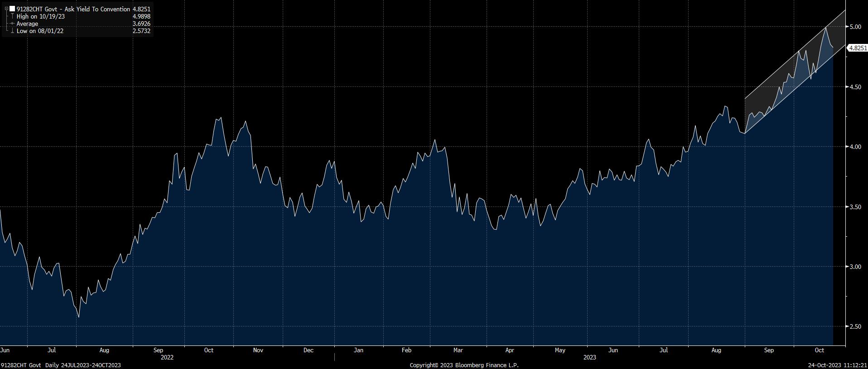Click the 5.00 y-axis label
The width and height of the screenshot is (868, 369).
coord(855,27)
